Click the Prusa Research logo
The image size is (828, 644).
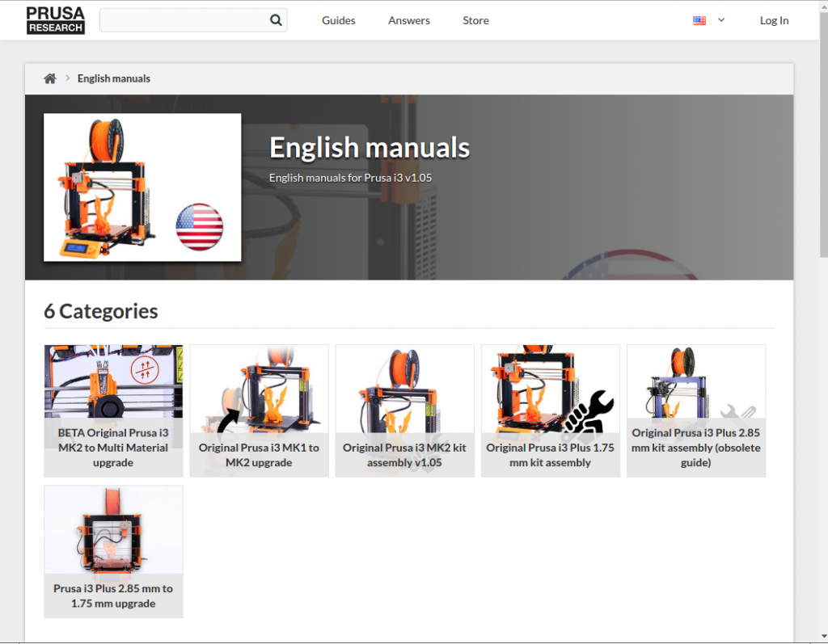pos(56,20)
